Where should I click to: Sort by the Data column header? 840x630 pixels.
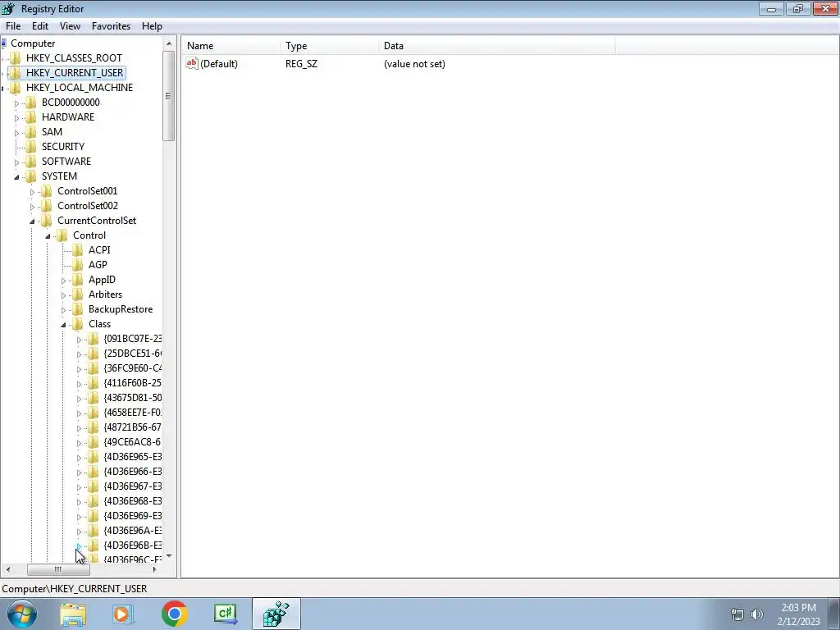pyautogui.click(x=496, y=46)
